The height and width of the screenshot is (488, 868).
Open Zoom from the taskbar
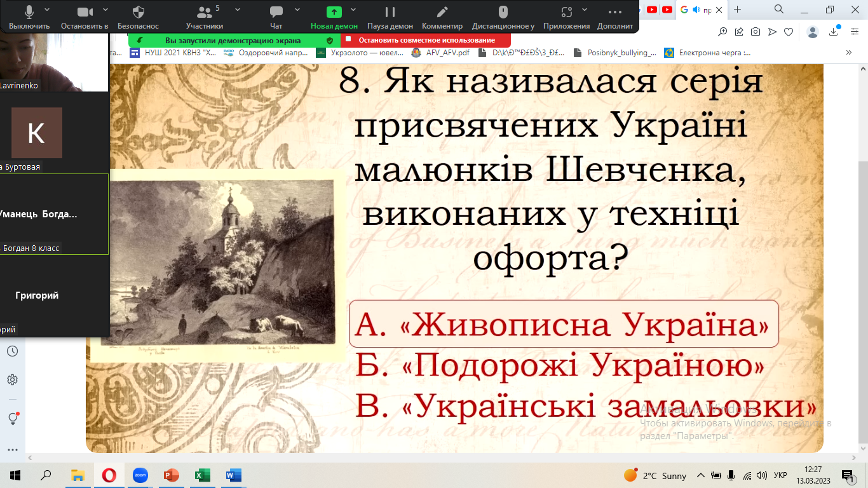140,475
